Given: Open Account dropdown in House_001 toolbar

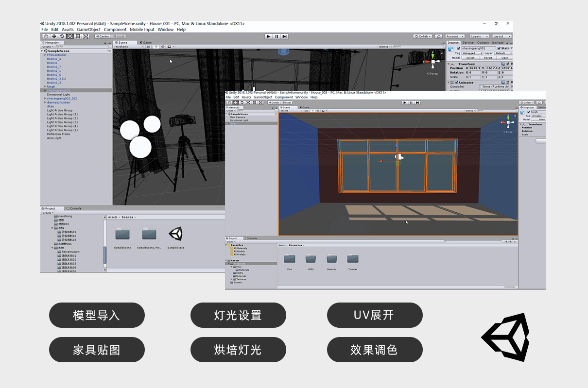Looking at the screenshot, I should click(x=454, y=36).
